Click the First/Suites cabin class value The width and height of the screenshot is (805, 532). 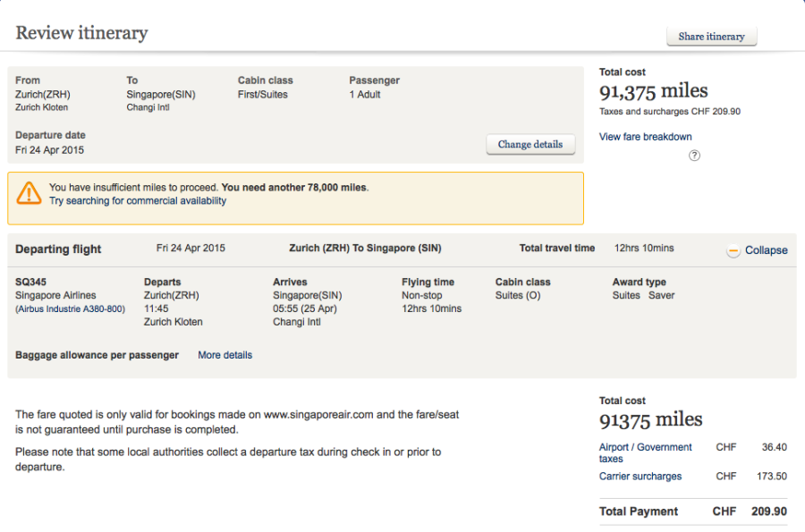pos(262,94)
